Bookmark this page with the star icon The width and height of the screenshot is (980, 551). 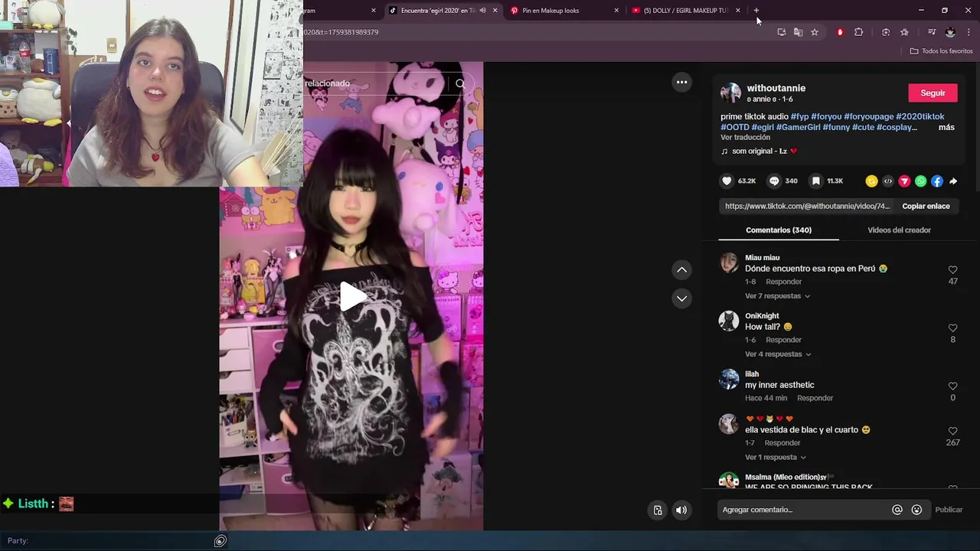pyautogui.click(x=815, y=32)
